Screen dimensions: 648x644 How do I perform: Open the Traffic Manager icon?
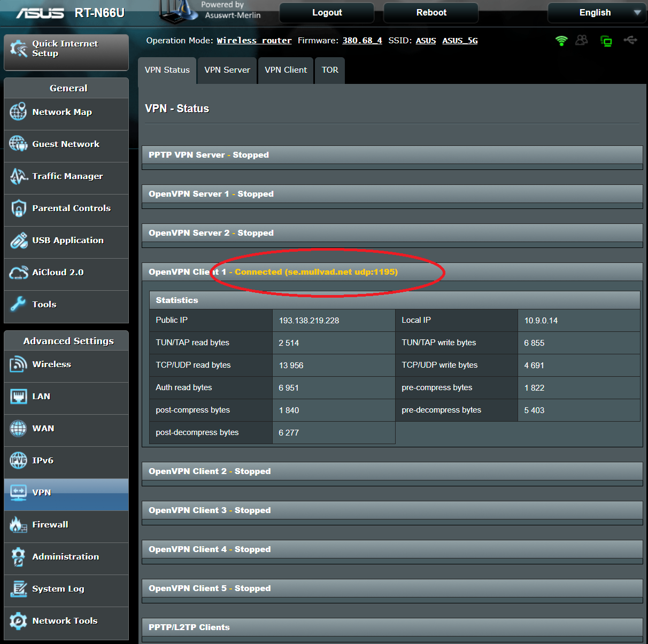(x=18, y=176)
